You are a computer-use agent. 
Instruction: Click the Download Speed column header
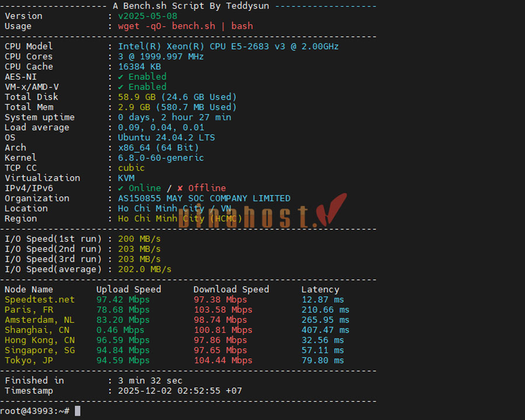[x=231, y=289]
